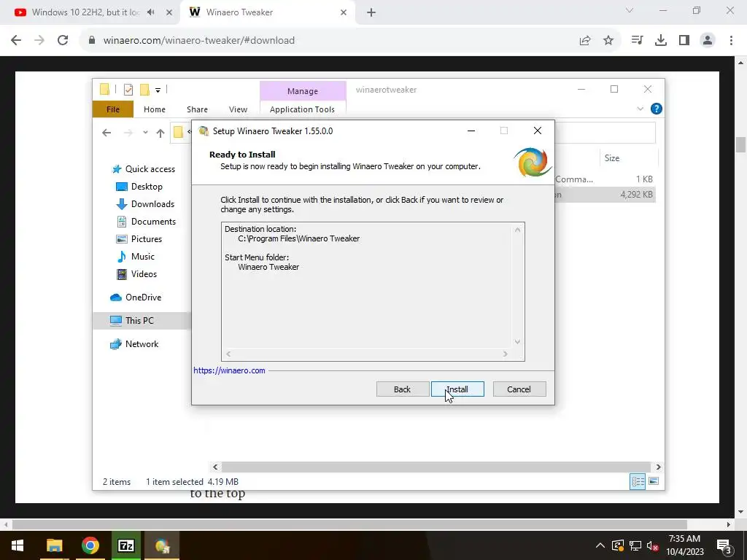747x560 pixels.
Task: Close the Winaero Tweaker browser tab
Action: [x=344, y=12]
